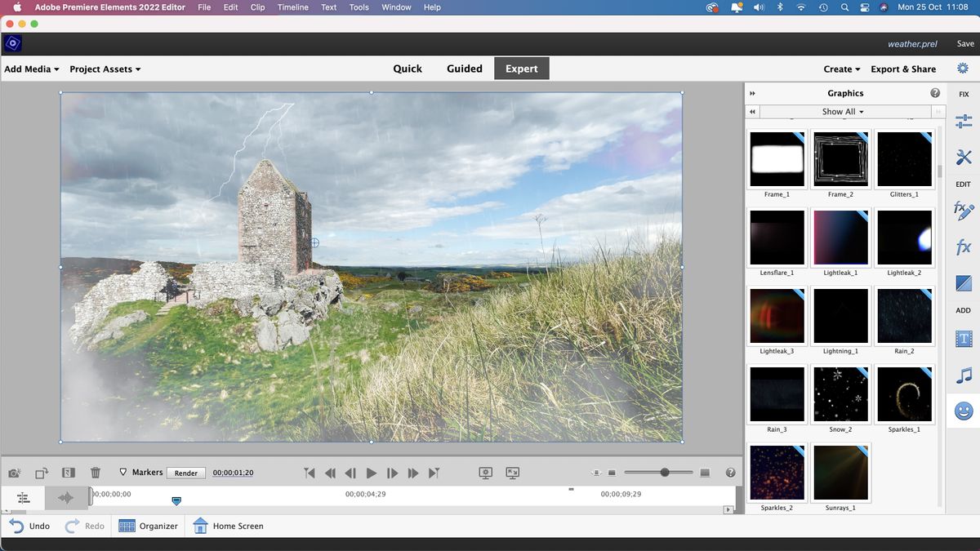Open the Graphics smiley panel icon
This screenshot has width=980, height=551.
964,411
